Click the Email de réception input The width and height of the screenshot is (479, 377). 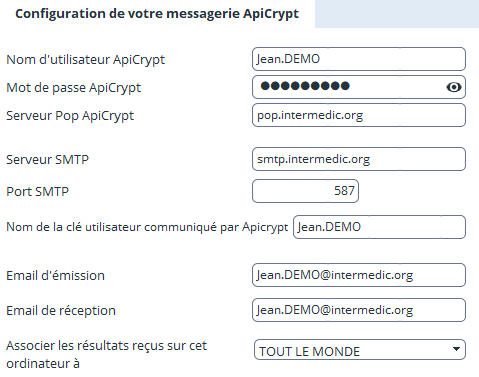359,310
